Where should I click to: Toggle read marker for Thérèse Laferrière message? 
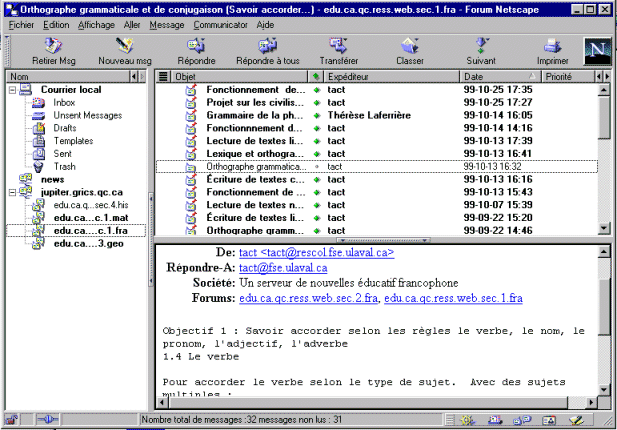click(317, 116)
